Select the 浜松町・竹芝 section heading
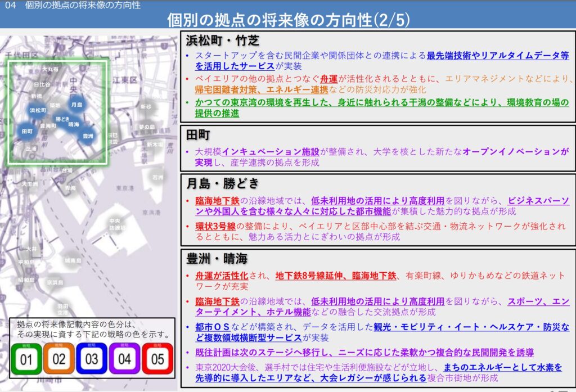 [223, 40]
